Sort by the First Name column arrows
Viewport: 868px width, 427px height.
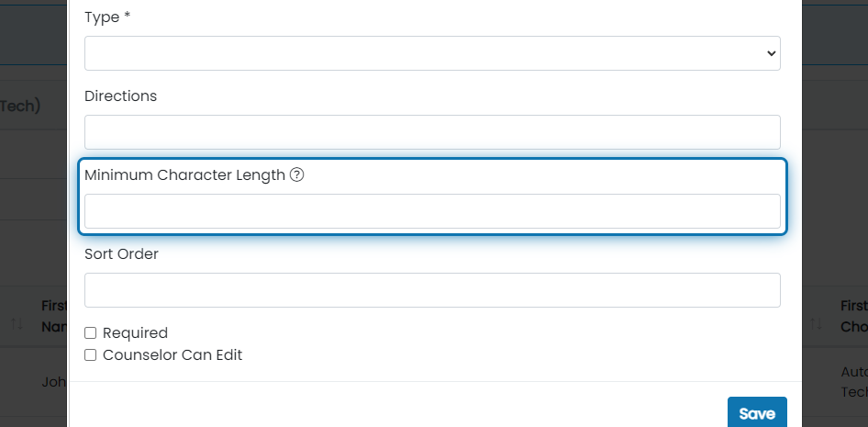point(17,323)
